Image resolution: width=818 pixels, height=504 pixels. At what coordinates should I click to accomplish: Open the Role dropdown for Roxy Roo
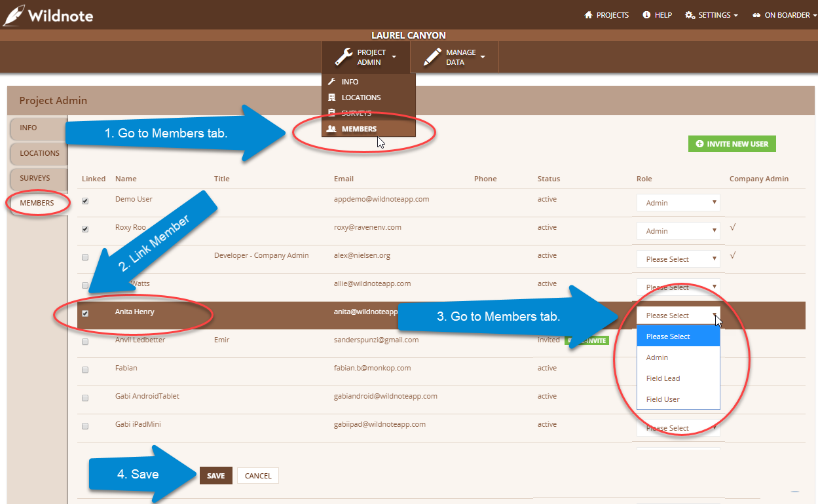pyautogui.click(x=679, y=231)
